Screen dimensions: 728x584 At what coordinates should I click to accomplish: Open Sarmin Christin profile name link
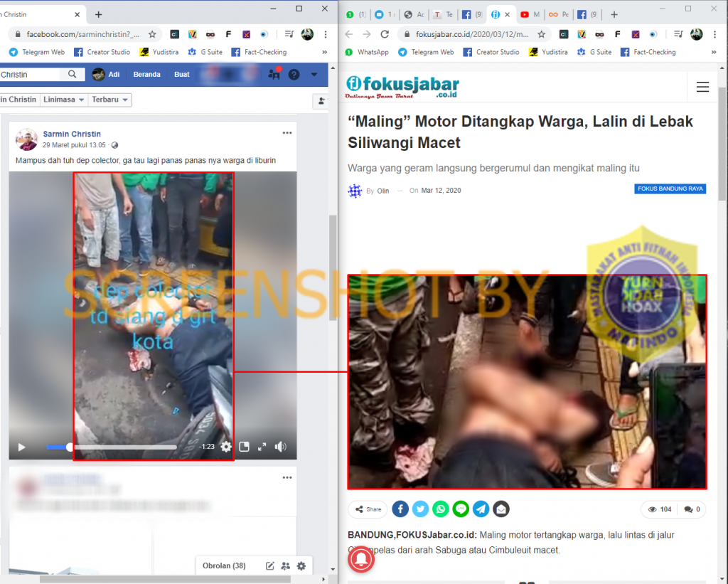(x=72, y=134)
